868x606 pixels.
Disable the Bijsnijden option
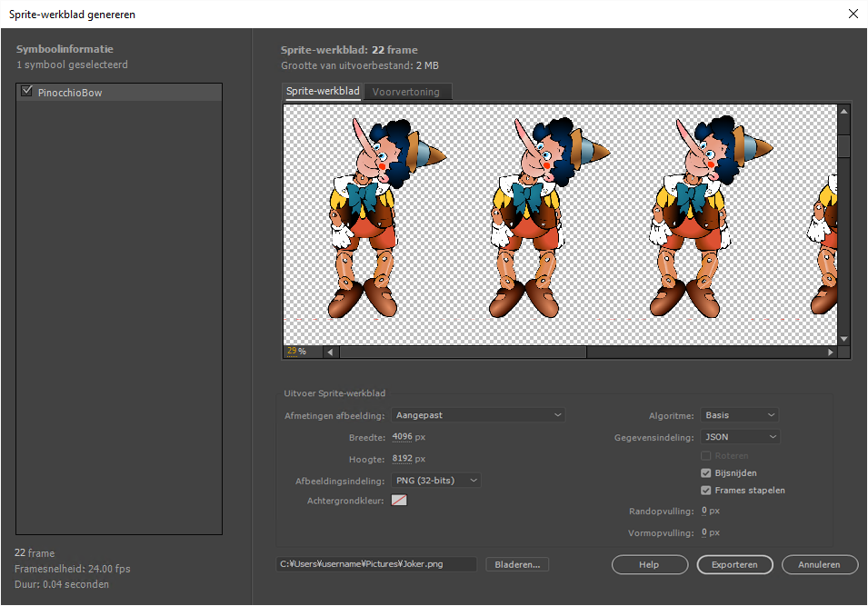(705, 472)
